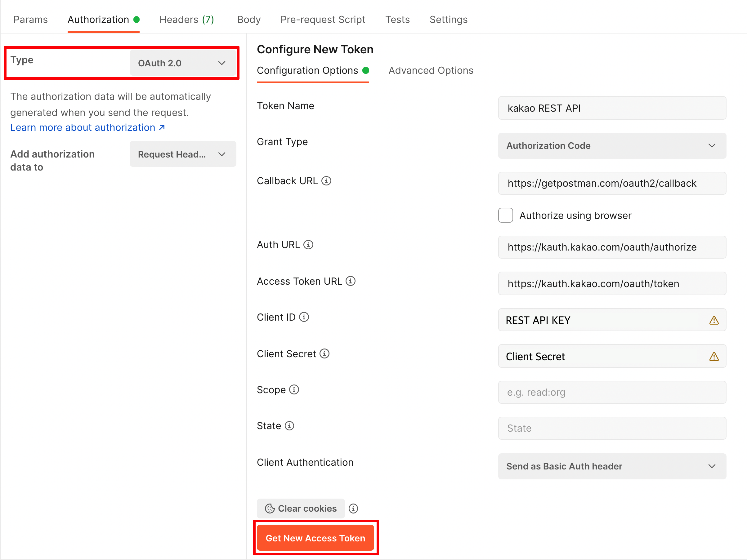Select the Configuration Options tab
The image size is (747, 560).
(313, 71)
